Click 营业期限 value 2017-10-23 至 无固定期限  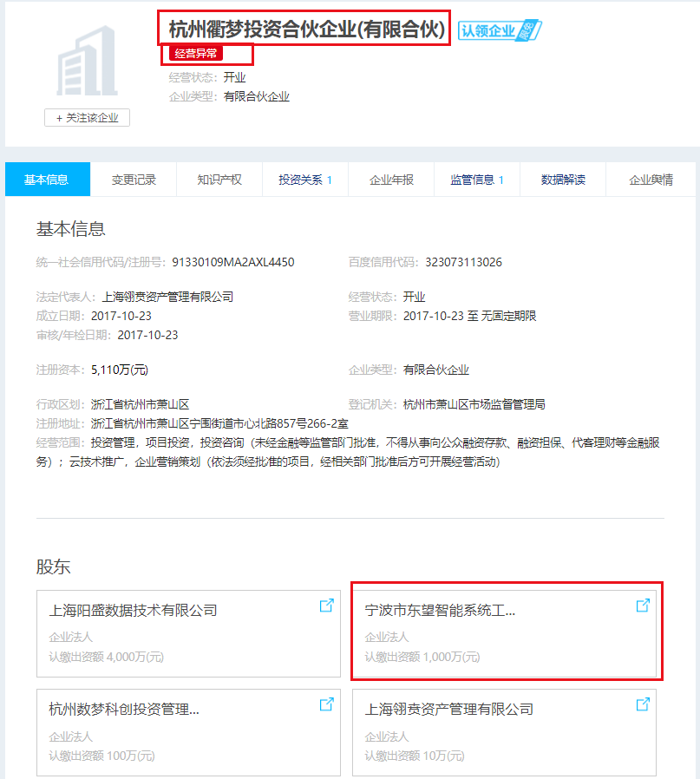tap(469, 316)
